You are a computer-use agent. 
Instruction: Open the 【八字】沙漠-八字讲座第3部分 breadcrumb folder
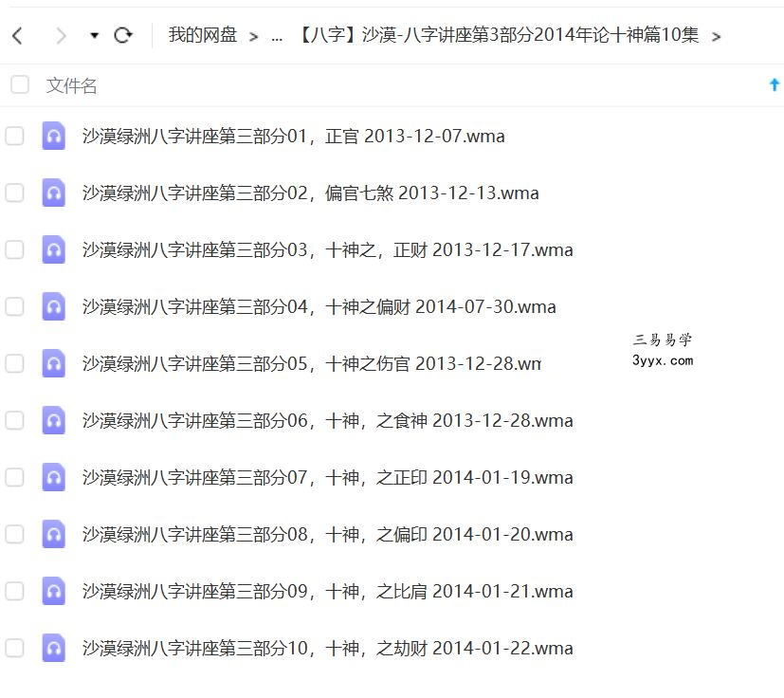point(498,35)
